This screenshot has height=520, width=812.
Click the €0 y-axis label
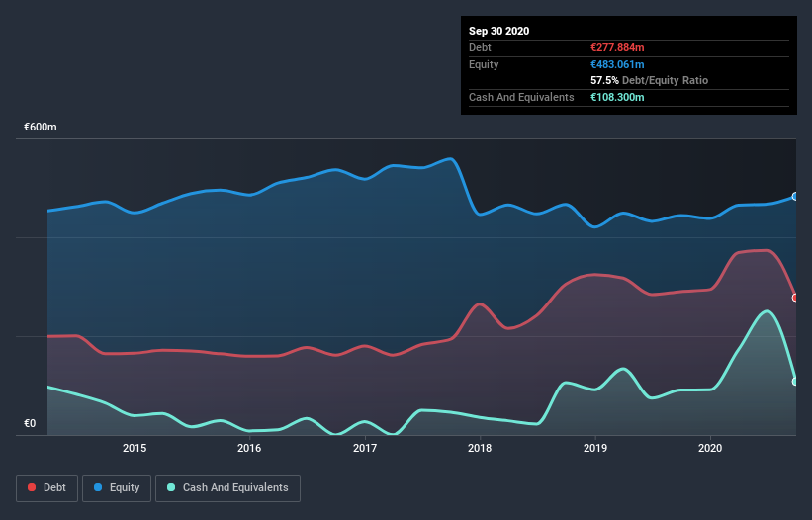tap(30, 423)
